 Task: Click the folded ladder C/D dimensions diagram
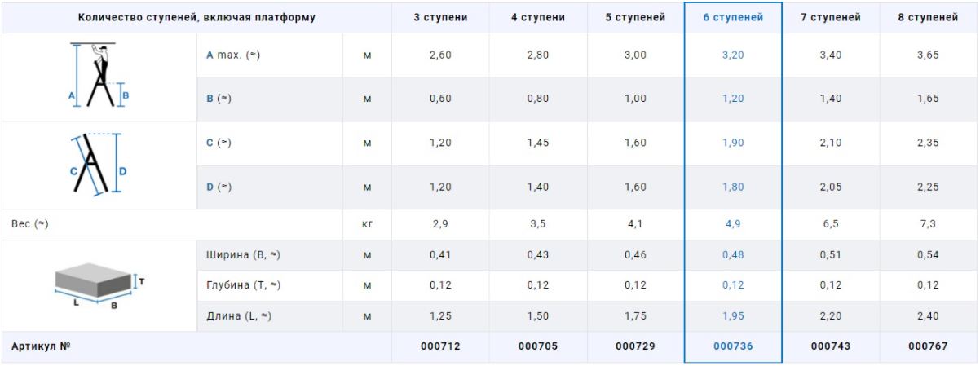pyautogui.click(x=99, y=164)
